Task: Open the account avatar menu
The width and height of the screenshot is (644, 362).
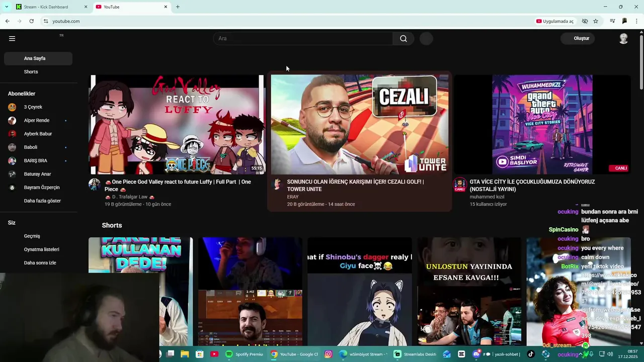Action: pyautogui.click(x=623, y=39)
